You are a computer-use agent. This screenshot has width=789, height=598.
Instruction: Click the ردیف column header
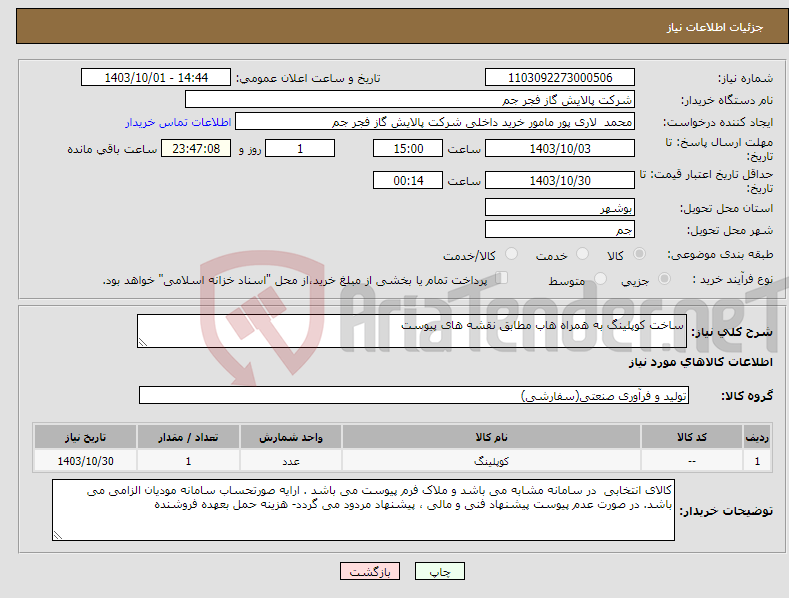pos(757,437)
